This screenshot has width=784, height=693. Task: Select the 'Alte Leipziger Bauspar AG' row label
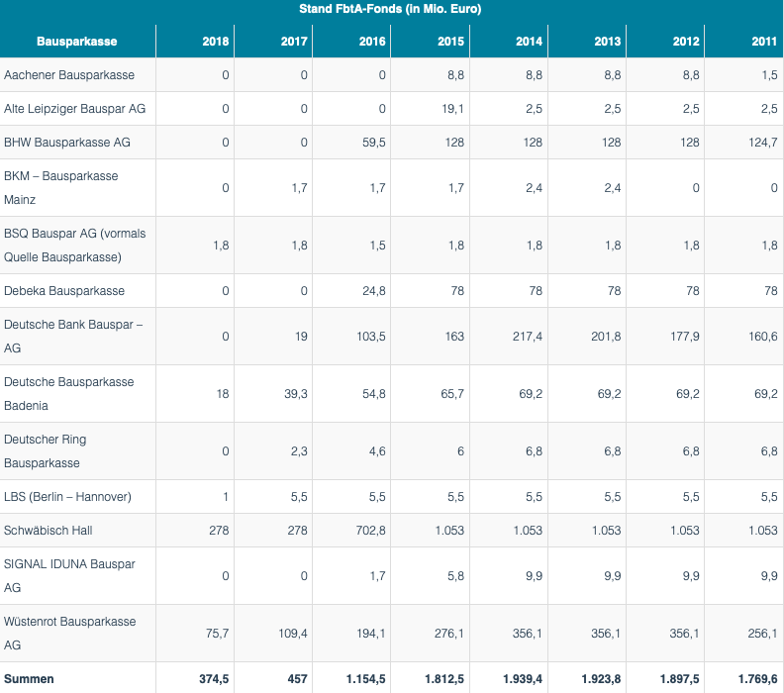click(x=75, y=109)
